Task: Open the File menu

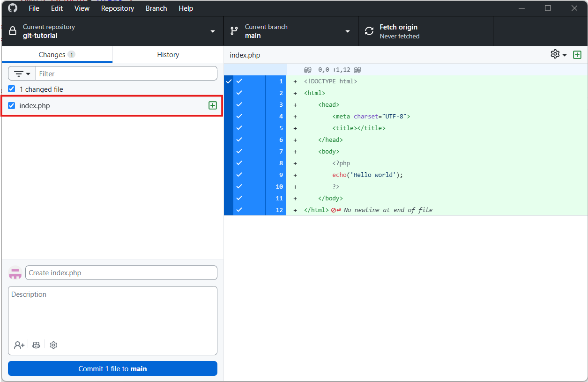Action: [34, 8]
